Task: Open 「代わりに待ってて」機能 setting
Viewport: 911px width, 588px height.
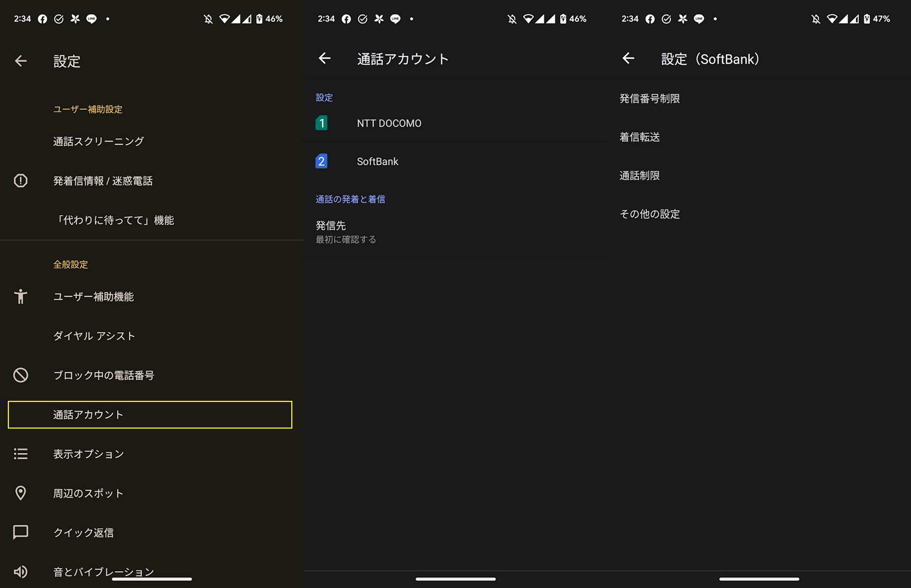Action: [x=152, y=220]
